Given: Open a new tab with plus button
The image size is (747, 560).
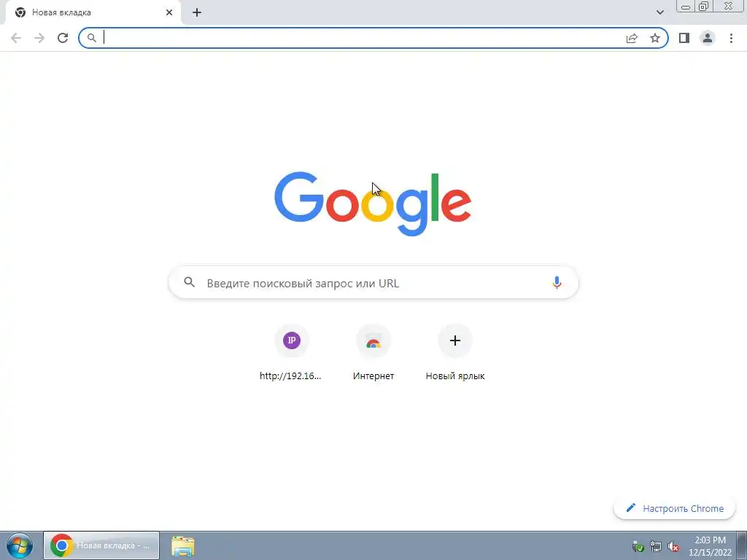Looking at the screenshot, I should [x=197, y=12].
